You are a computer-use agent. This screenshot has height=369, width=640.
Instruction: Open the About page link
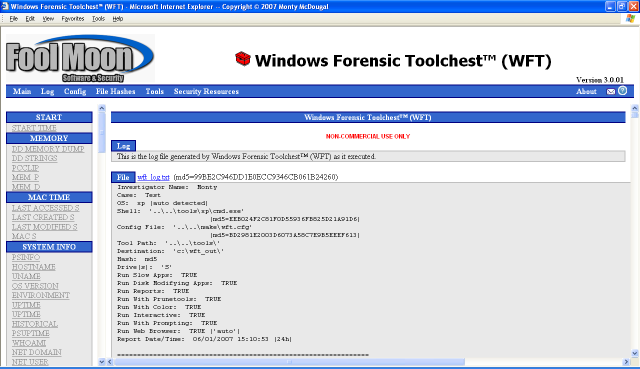pyautogui.click(x=586, y=91)
